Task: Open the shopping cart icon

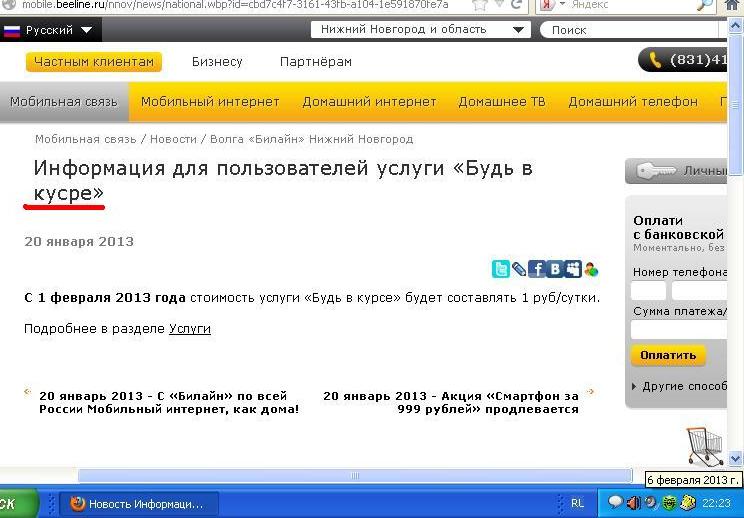Action: point(704,445)
